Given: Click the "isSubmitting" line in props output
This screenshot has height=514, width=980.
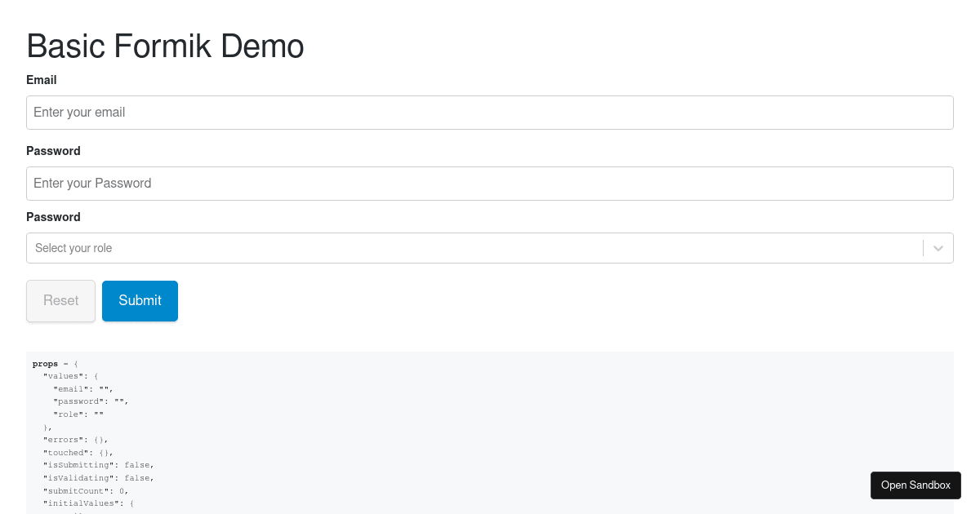Looking at the screenshot, I should pos(99,465).
